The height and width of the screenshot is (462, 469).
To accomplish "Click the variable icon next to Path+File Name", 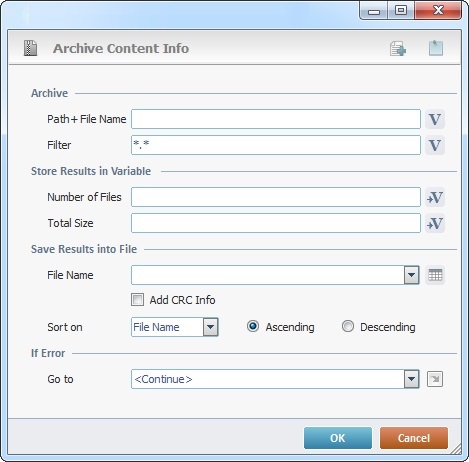I will [435, 119].
